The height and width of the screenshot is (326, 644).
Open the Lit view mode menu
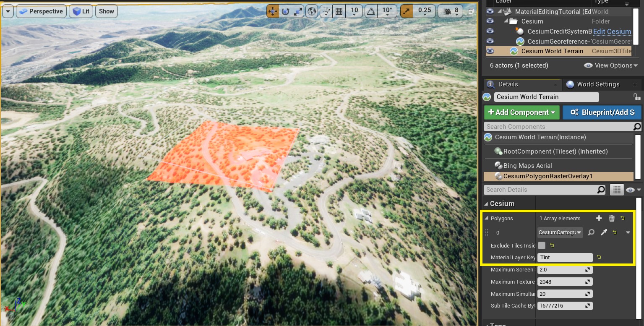pyautogui.click(x=81, y=11)
